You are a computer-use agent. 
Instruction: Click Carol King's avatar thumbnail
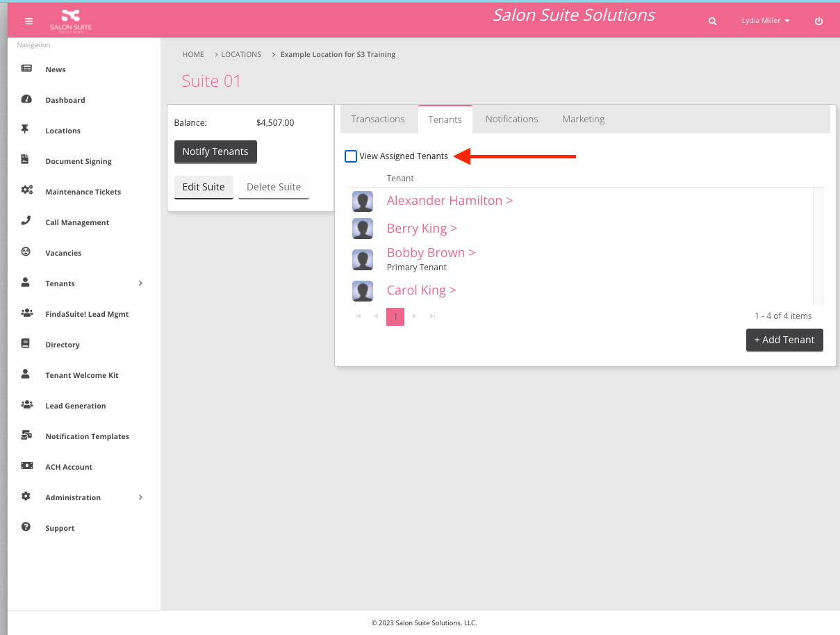coord(363,291)
